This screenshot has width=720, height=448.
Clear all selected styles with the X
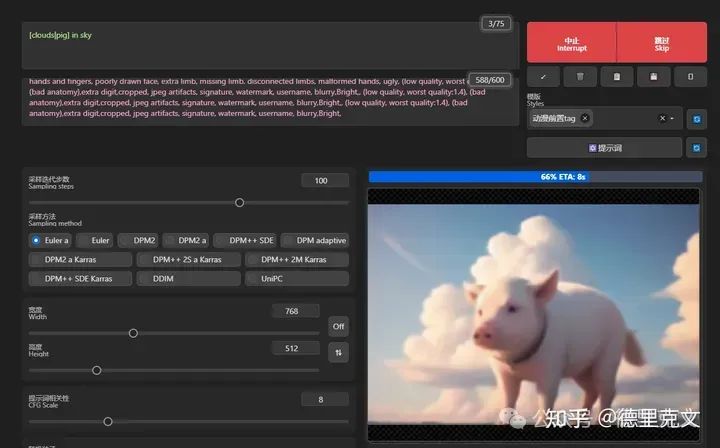pyautogui.click(x=662, y=118)
